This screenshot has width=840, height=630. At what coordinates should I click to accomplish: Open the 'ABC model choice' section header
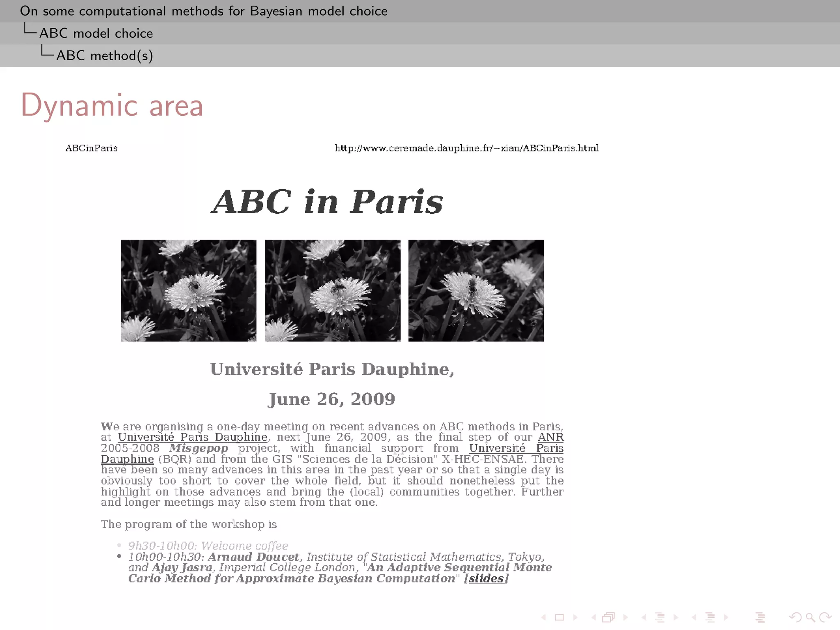96,33
